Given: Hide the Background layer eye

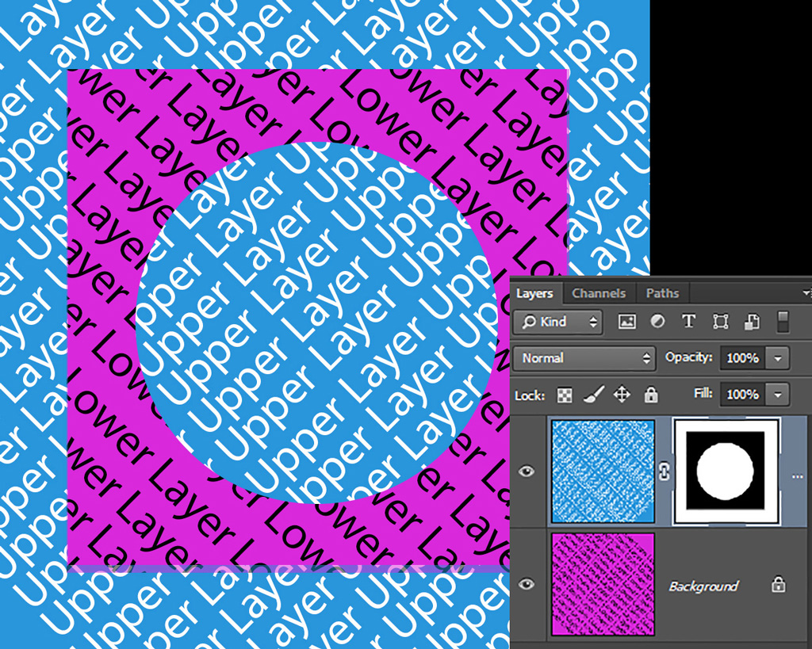Looking at the screenshot, I should [x=527, y=584].
